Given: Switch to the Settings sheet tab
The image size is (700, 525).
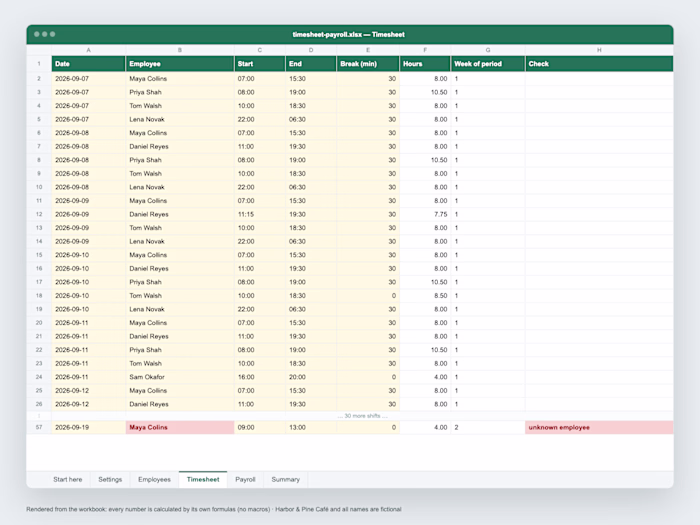Looking at the screenshot, I should (x=110, y=479).
